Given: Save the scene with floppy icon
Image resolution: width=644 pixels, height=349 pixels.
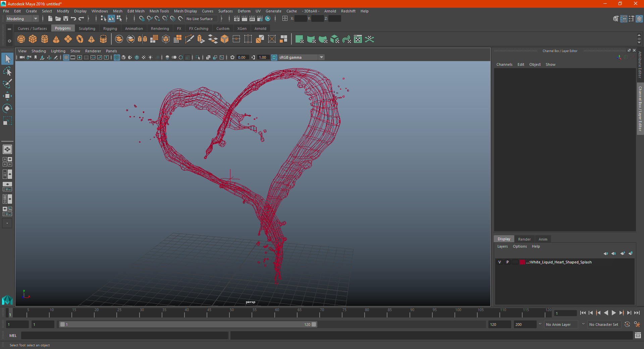Looking at the screenshot, I should point(66,19).
